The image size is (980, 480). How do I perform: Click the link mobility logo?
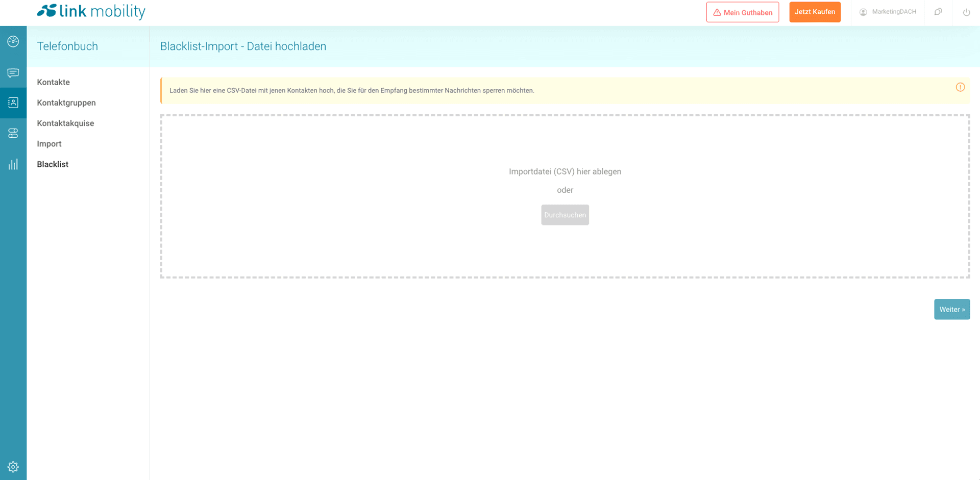click(x=91, y=11)
